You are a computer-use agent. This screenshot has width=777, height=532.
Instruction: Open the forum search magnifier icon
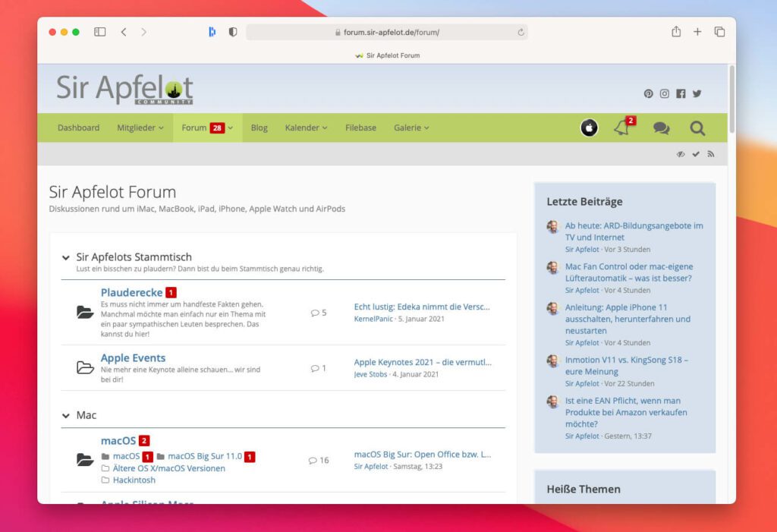[697, 128]
